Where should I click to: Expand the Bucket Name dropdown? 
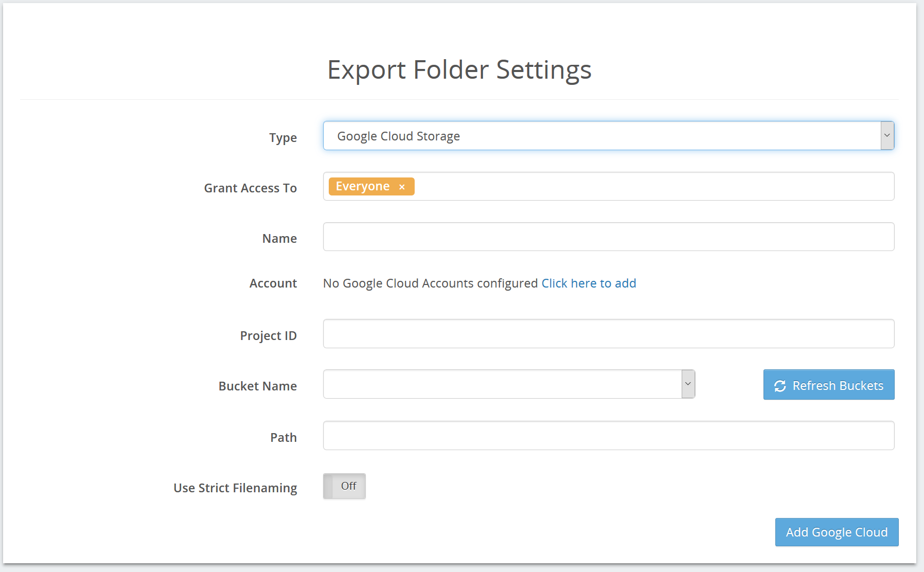tap(509, 384)
